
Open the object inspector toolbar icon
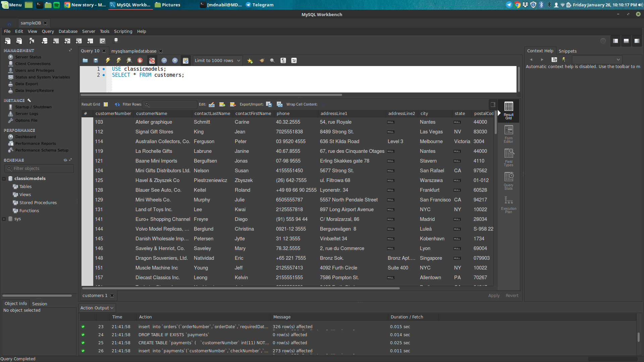tap(32, 41)
